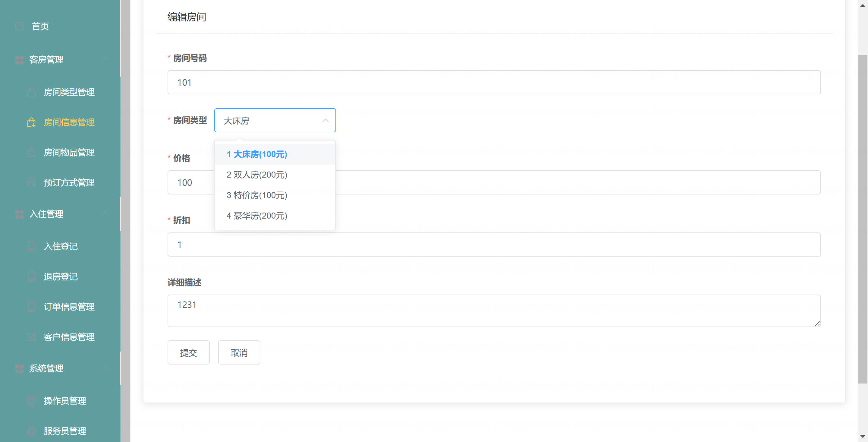
Task: Click the home icon beside 首页
Action: [20, 26]
